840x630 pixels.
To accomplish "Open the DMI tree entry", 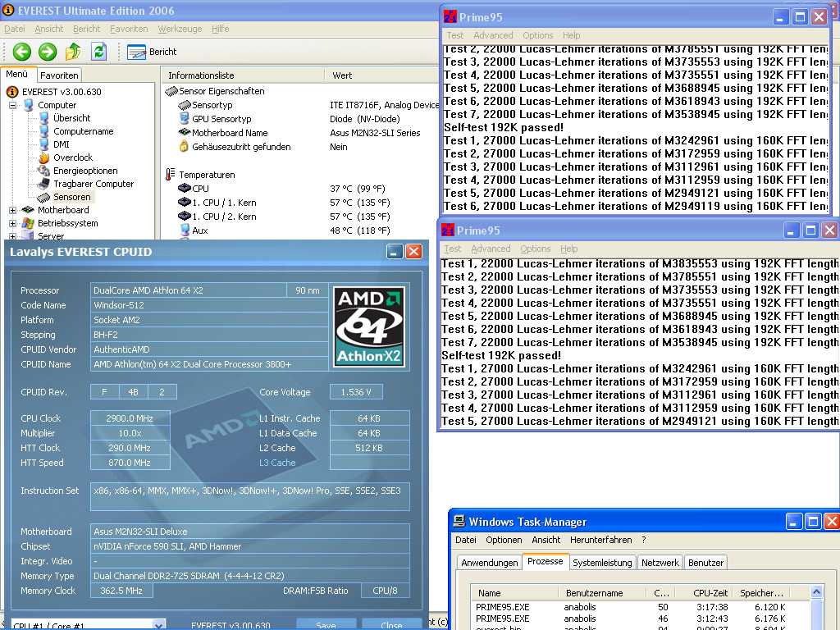I will (x=61, y=144).
